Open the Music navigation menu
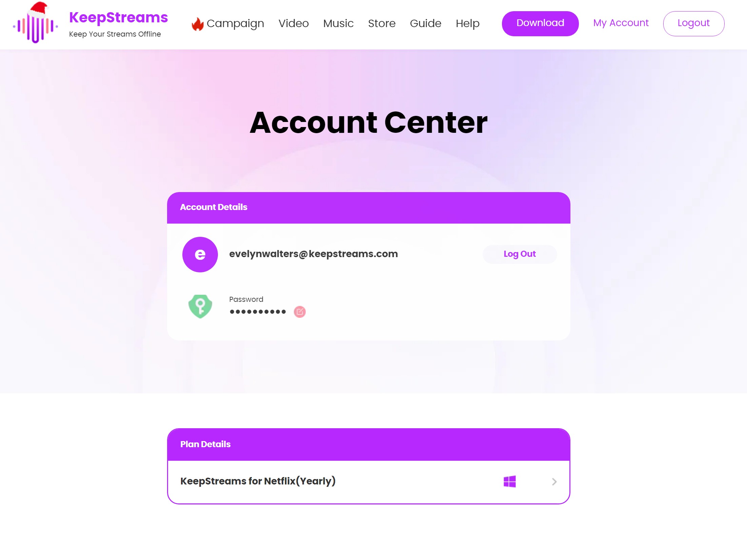The height and width of the screenshot is (560, 747). pyautogui.click(x=338, y=23)
